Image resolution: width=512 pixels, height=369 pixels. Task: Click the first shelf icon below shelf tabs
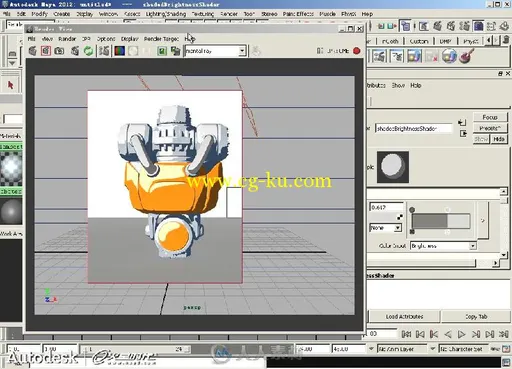379,56
